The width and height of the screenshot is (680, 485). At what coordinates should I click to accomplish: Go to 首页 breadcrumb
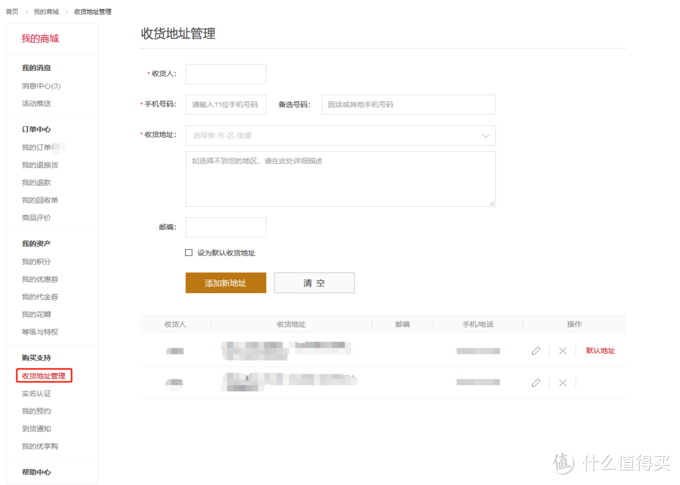[x=12, y=12]
